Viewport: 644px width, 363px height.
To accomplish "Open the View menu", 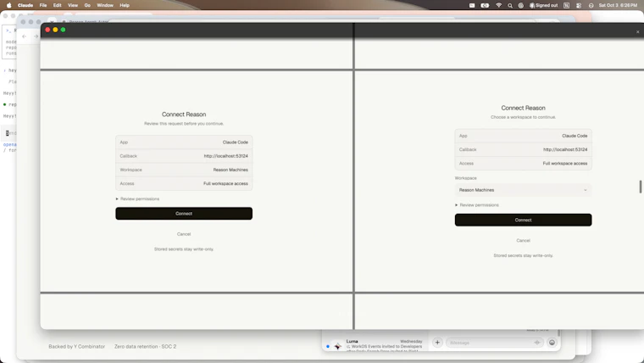I will 73,5.
